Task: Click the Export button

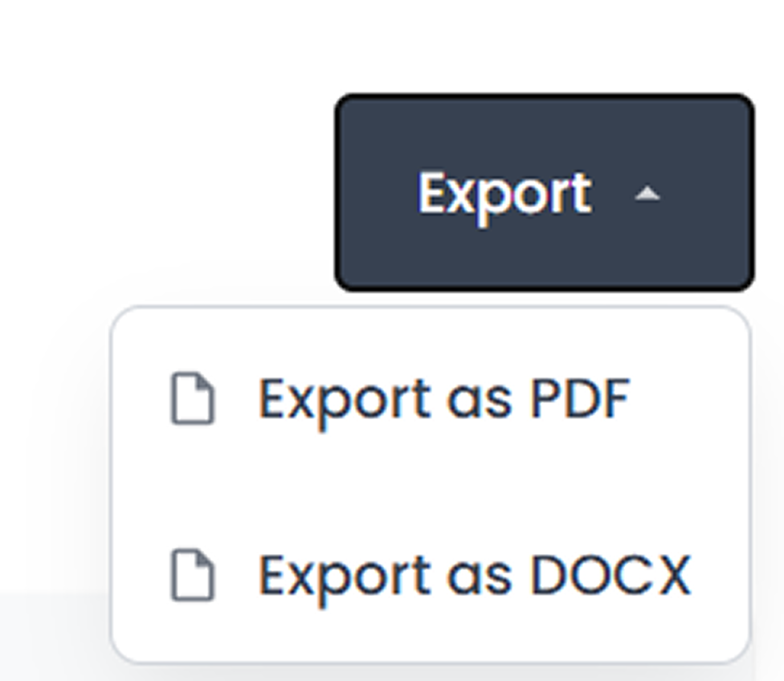Action: coord(545,191)
